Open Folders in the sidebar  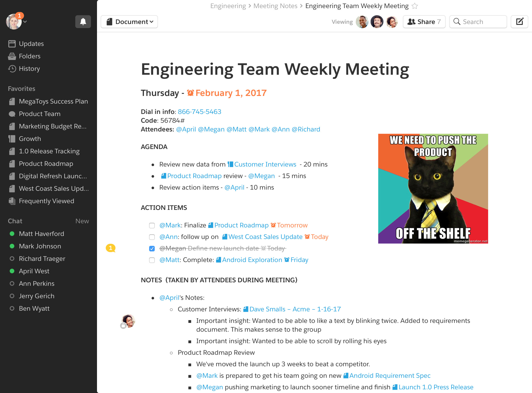[x=29, y=56]
